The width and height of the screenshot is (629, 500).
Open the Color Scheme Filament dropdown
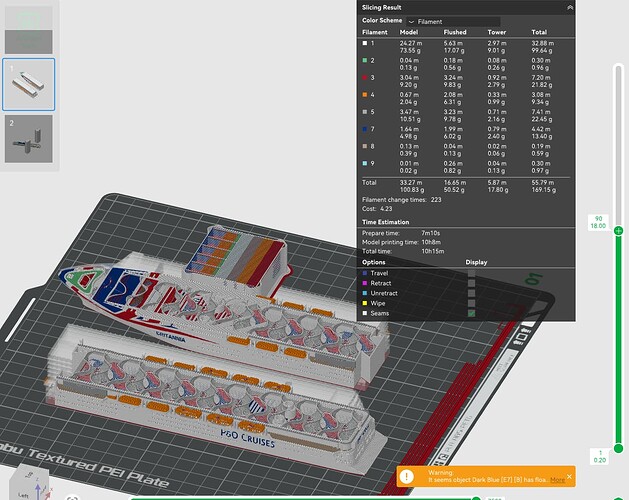click(x=453, y=21)
